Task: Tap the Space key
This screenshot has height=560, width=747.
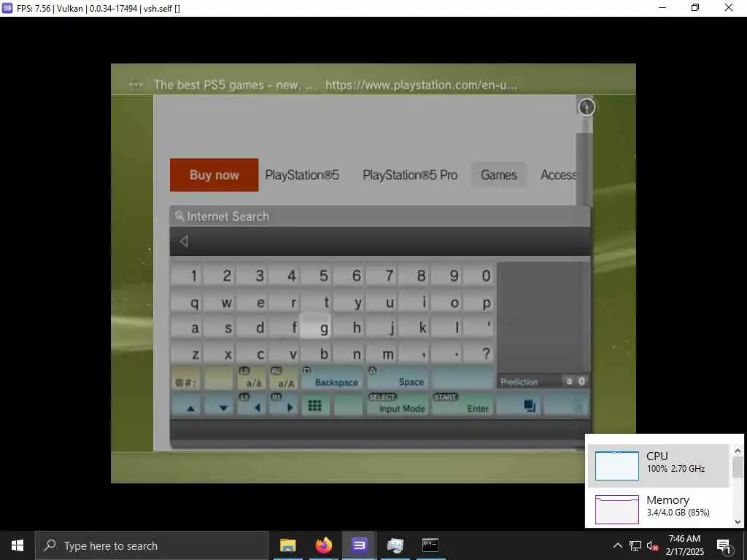Action: pyautogui.click(x=398, y=379)
